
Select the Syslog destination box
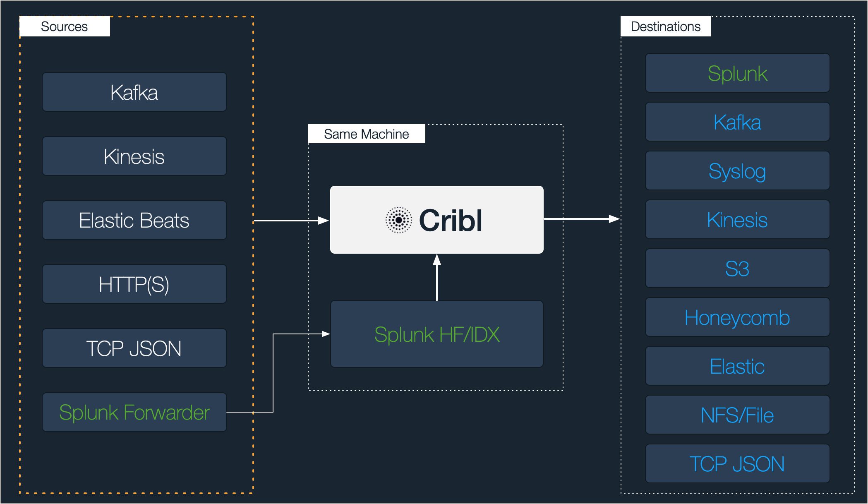tap(737, 171)
